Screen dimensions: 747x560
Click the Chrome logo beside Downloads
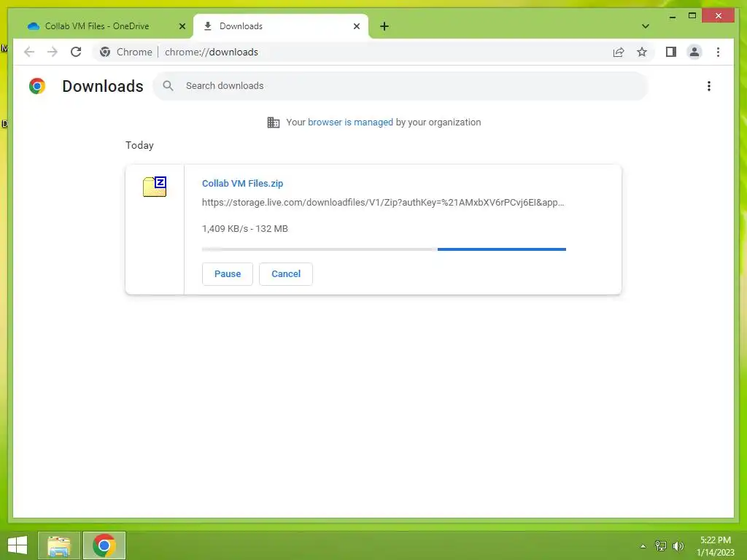[37, 86]
